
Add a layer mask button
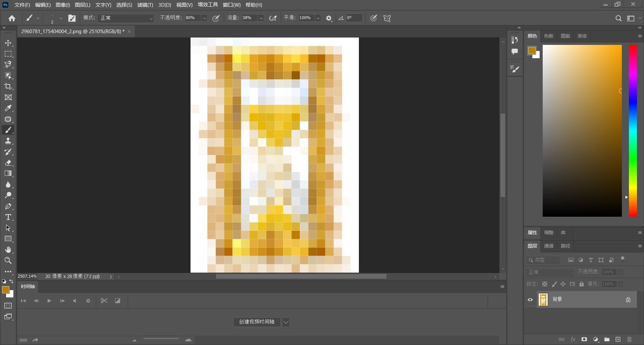(584, 339)
